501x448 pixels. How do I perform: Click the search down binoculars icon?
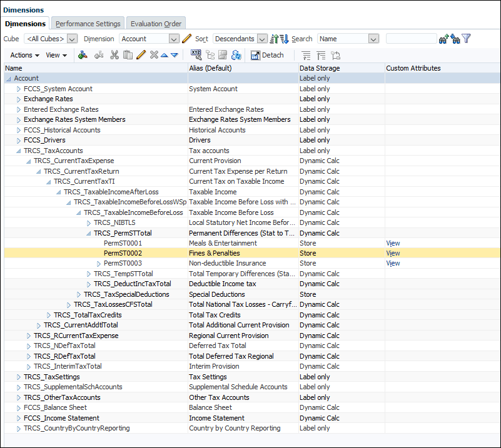pyautogui.click(x=455, y=39)
